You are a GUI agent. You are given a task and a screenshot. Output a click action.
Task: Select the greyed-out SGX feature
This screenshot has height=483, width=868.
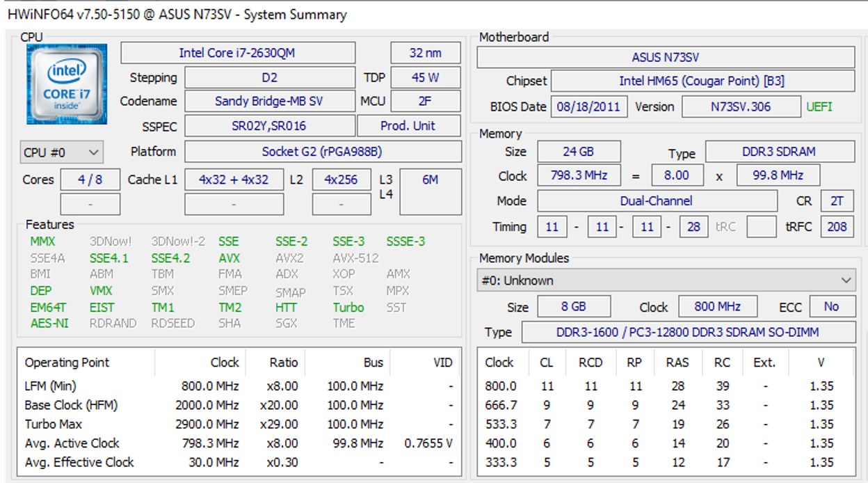[286, 324]
